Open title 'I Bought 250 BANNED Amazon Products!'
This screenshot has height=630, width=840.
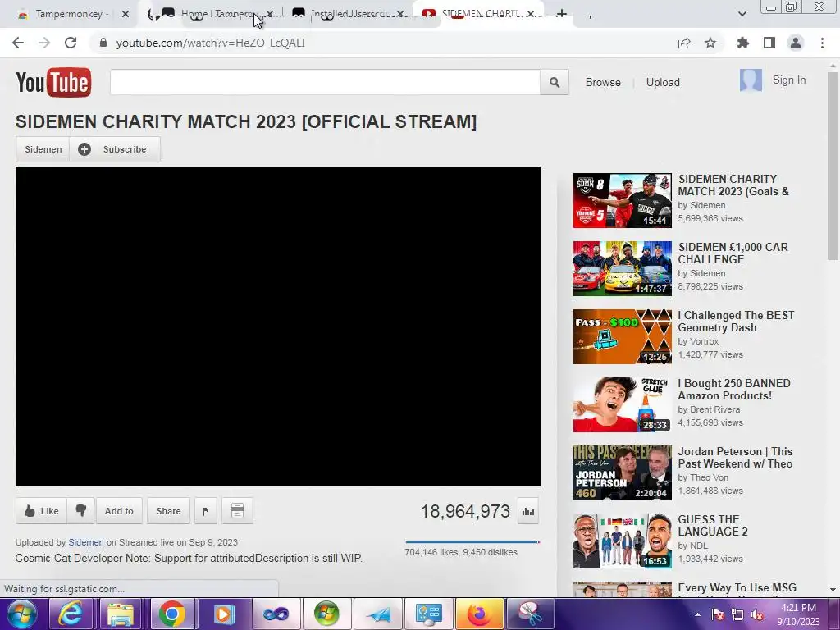pos(734,390)
